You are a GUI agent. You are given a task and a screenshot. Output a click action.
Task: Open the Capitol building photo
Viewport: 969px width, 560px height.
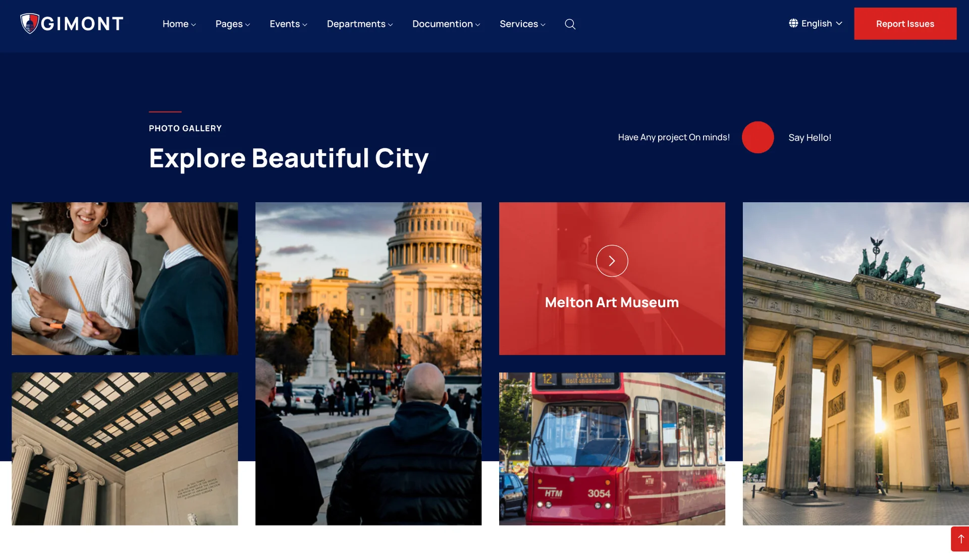[368, 363]
